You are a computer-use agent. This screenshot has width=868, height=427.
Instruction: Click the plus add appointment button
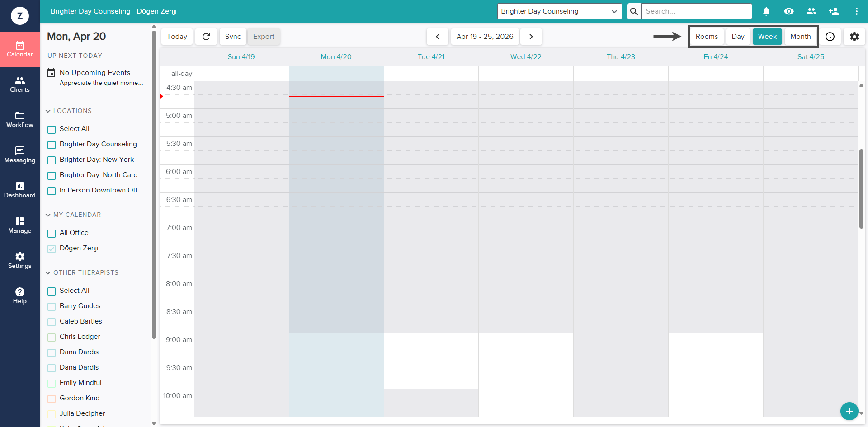tap(849, 411)
